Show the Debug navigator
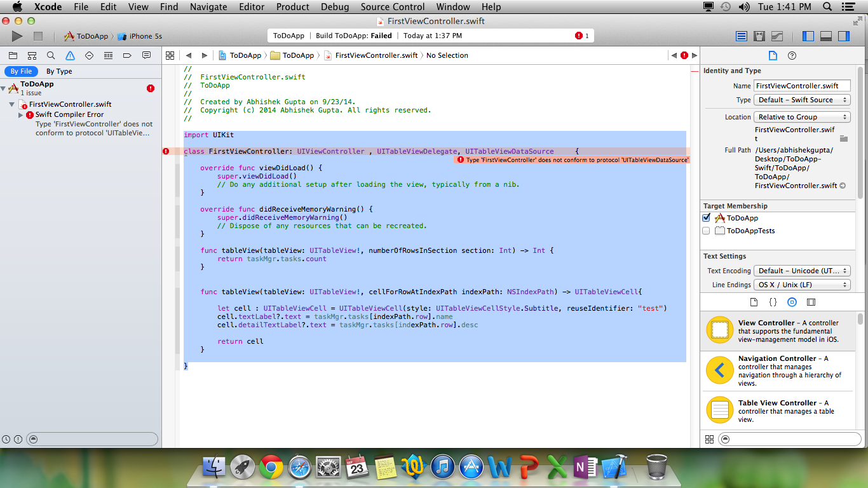Viewport: 868px width, 488px height. (108, 55)
